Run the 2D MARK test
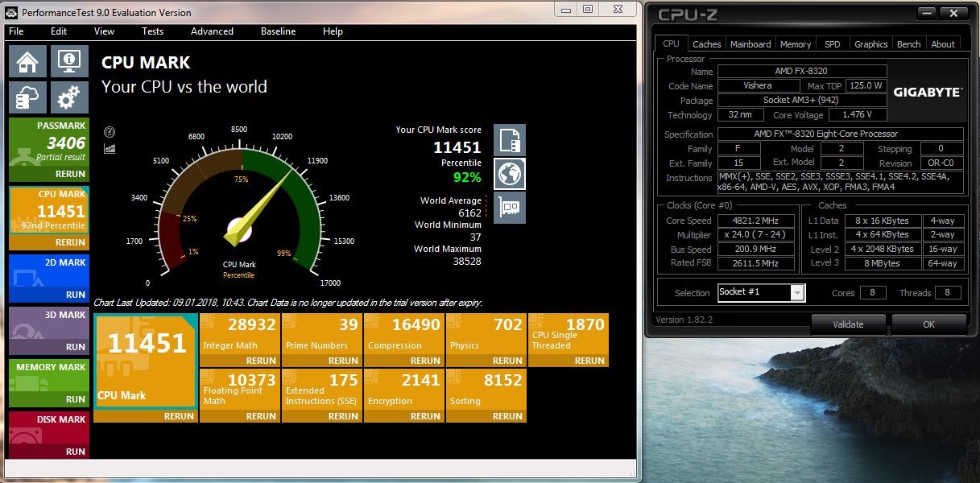Viewport: 980px width, 483px height. [x=76, y=295]
